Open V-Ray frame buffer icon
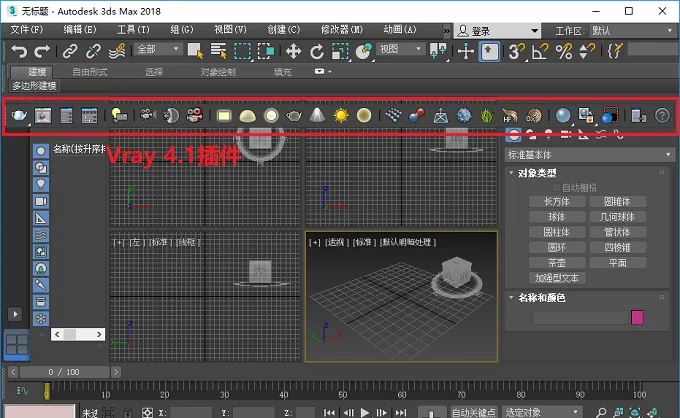Viewport: 680px width, 418px height. [43, 115]
